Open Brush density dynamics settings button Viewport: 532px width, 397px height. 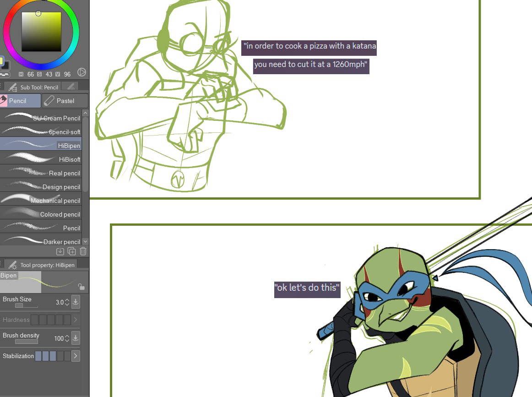(x=76, y=338)
